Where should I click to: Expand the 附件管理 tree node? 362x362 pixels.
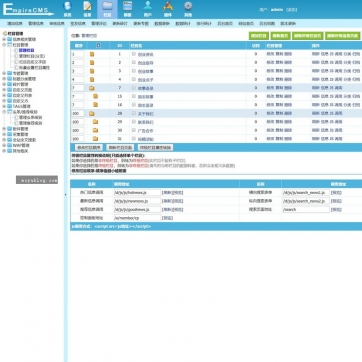4,129
